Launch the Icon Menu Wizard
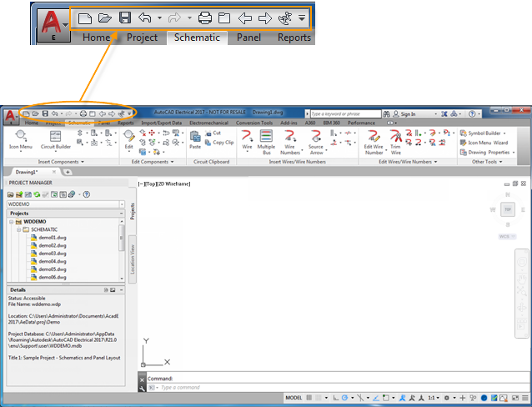The image size is (532, 407). (484, 143)
